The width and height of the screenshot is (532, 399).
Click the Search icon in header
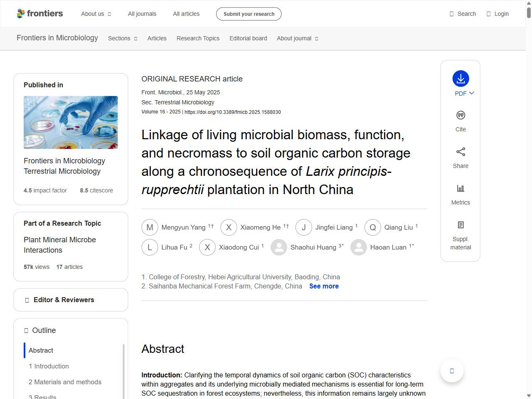pos(452,14)
